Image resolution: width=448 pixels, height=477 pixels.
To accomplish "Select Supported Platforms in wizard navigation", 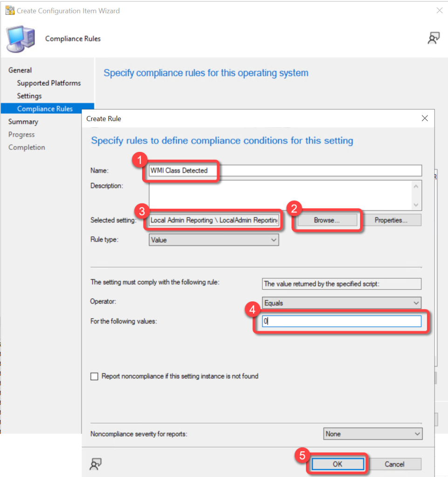I will point(49,83).
